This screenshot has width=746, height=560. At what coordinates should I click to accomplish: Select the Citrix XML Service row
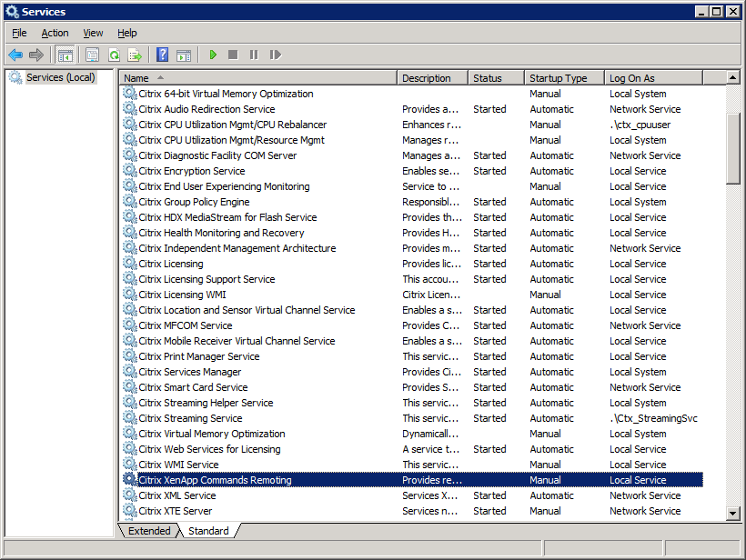tap(177, 495)
